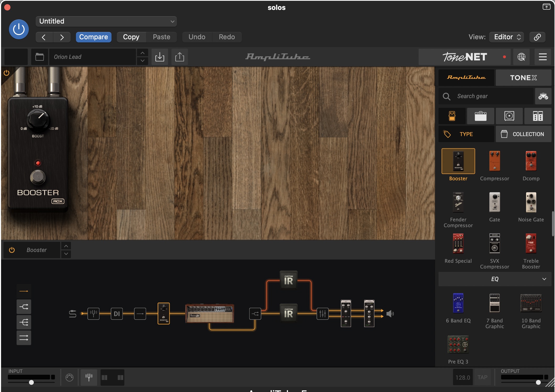This screenshot has height=392, width=555.
Task: Select the DI block in the chain
Action: (117, 313)
